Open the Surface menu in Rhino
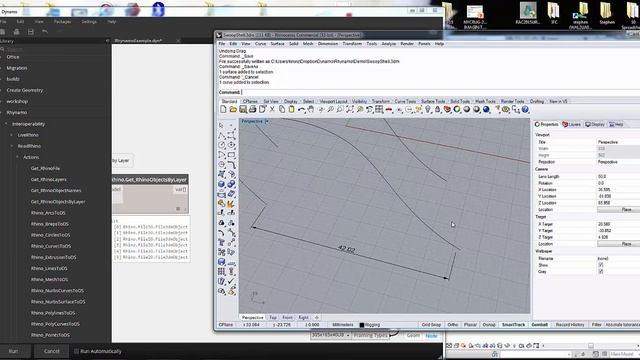640x360 pixels. point(278,44)
